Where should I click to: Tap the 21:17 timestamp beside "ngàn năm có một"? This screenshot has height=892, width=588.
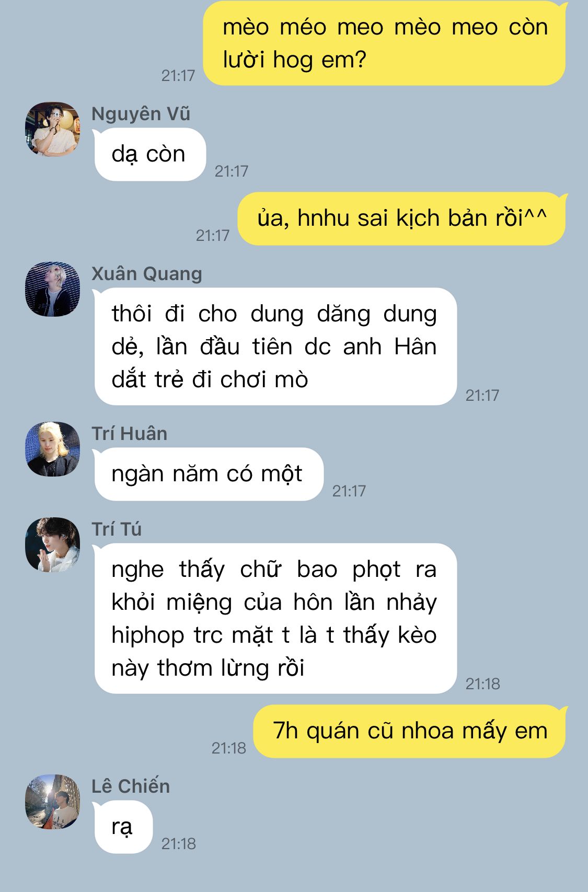(x=349, y=491)
